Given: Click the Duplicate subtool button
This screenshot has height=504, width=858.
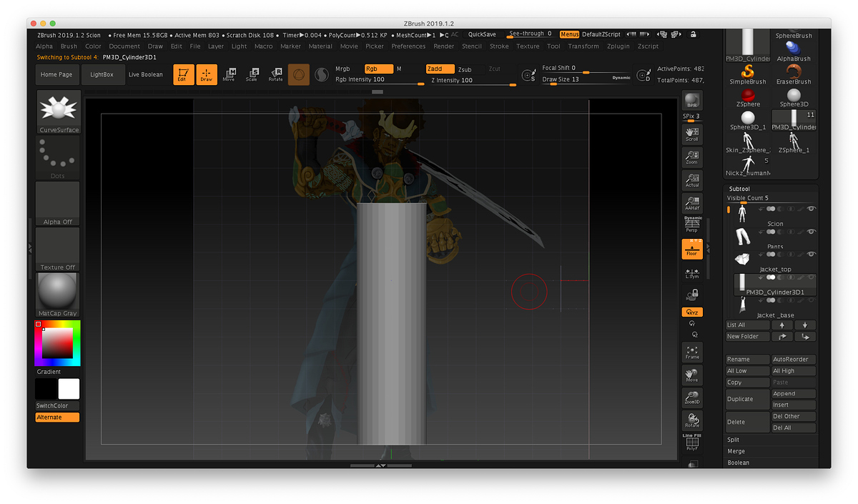Looking at the screenshot, I should [747, 399].
